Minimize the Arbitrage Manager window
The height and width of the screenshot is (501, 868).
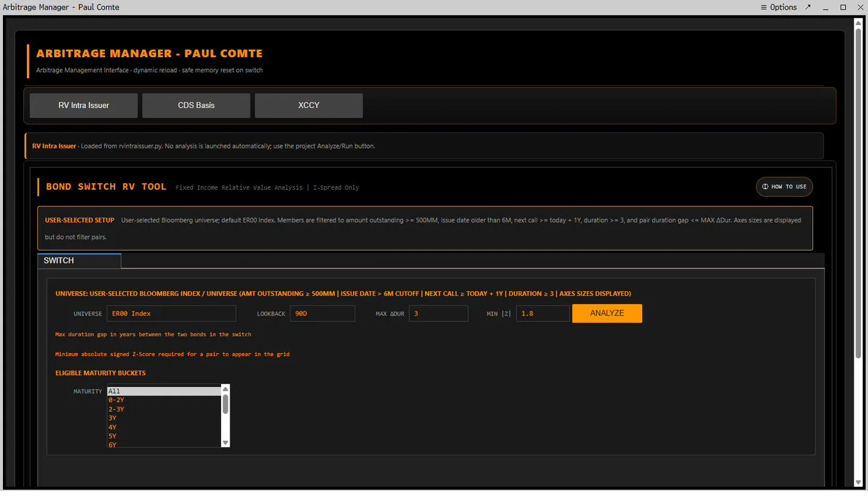point(826,7)
